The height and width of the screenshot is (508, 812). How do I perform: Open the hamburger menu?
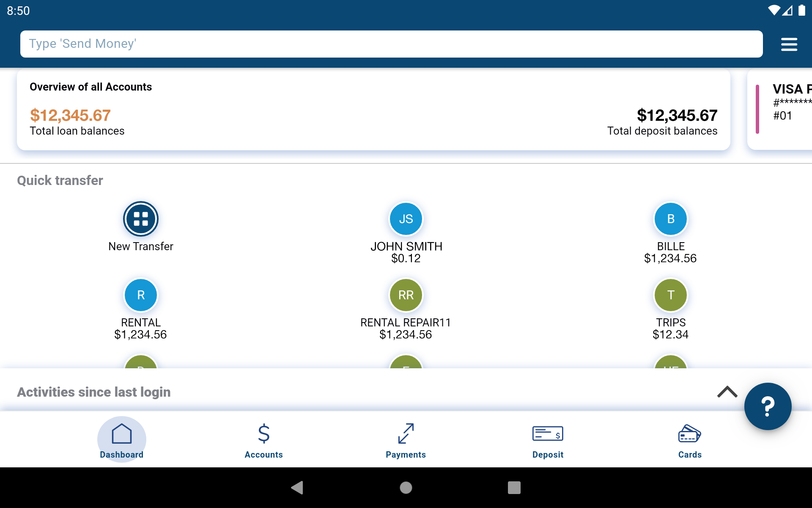pyautogui.click(x=789, y=44)
